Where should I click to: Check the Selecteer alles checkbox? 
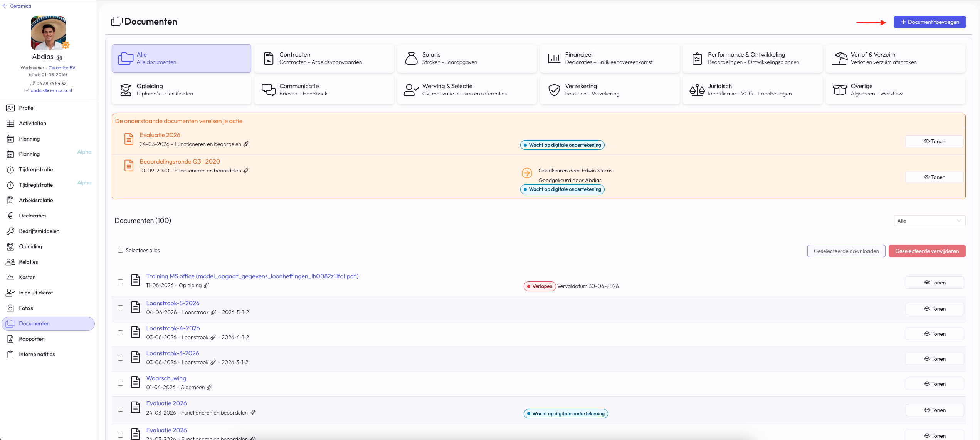tap(120, 250)
